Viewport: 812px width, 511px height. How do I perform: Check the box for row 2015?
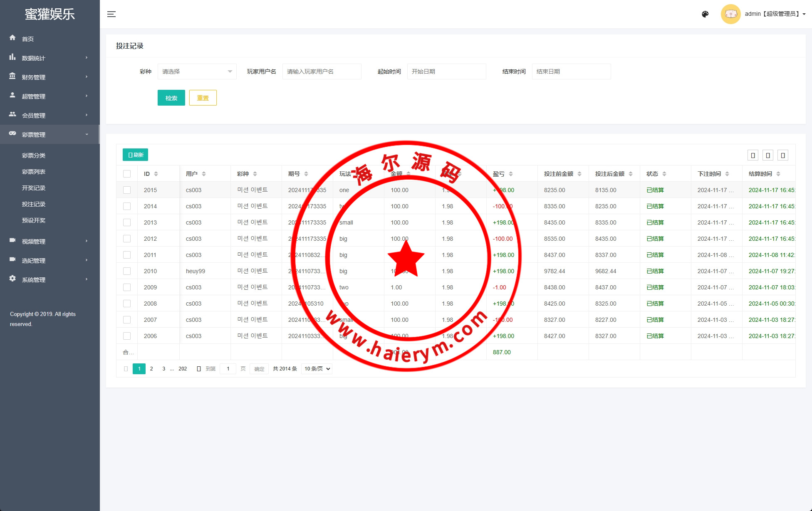127,190
